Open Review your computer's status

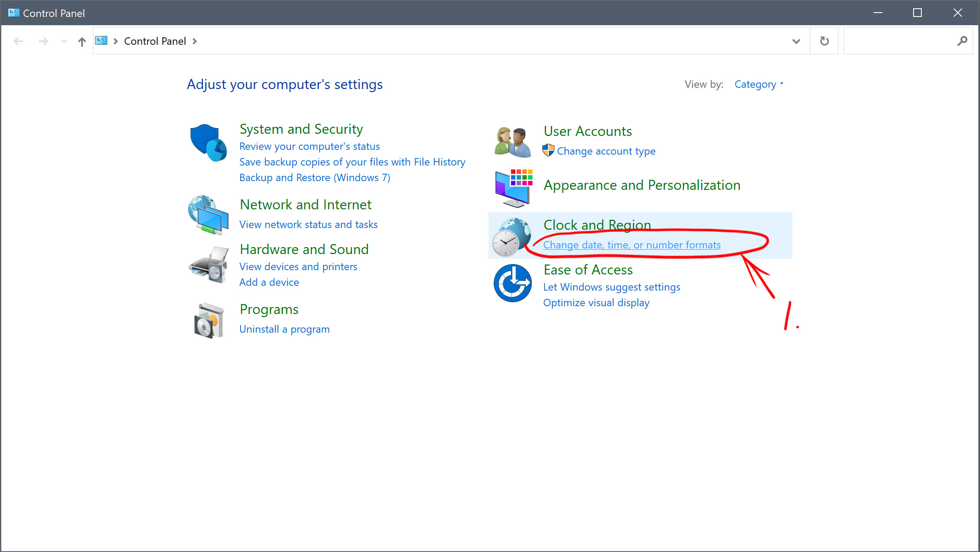pos(310,146)
